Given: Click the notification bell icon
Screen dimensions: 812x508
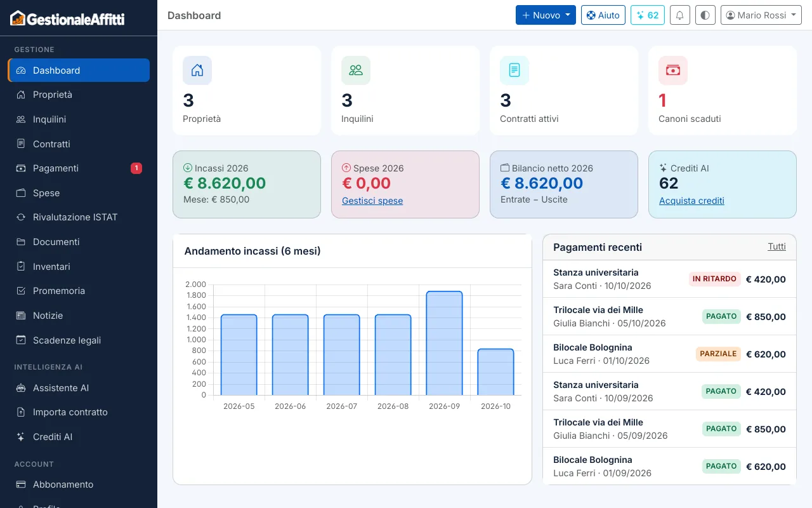Looking at the screenshot, I should click(680, 15).
